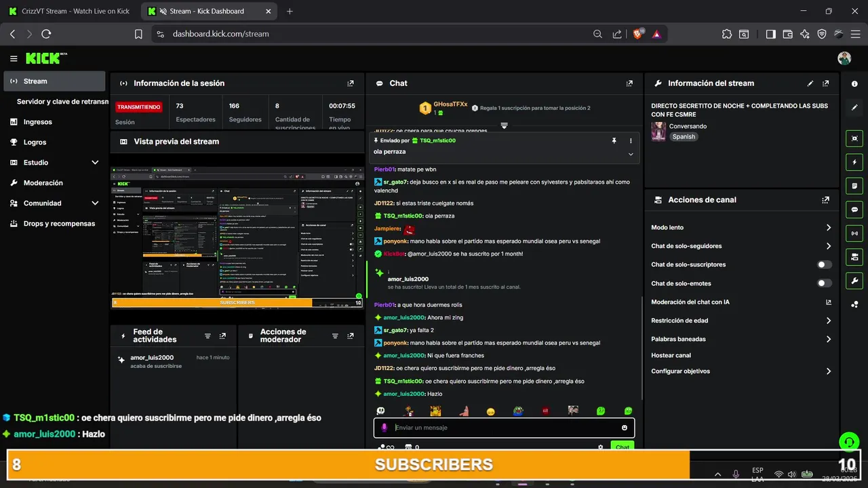Toggle Chat de solo-emotes
Image resolution: width=868 pixels, height=488 pixels.
[x=825, y=283]
